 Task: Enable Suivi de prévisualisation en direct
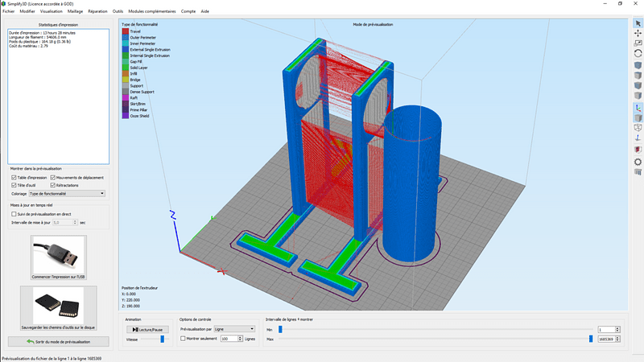pyautogui.click(x=14, y=214)
